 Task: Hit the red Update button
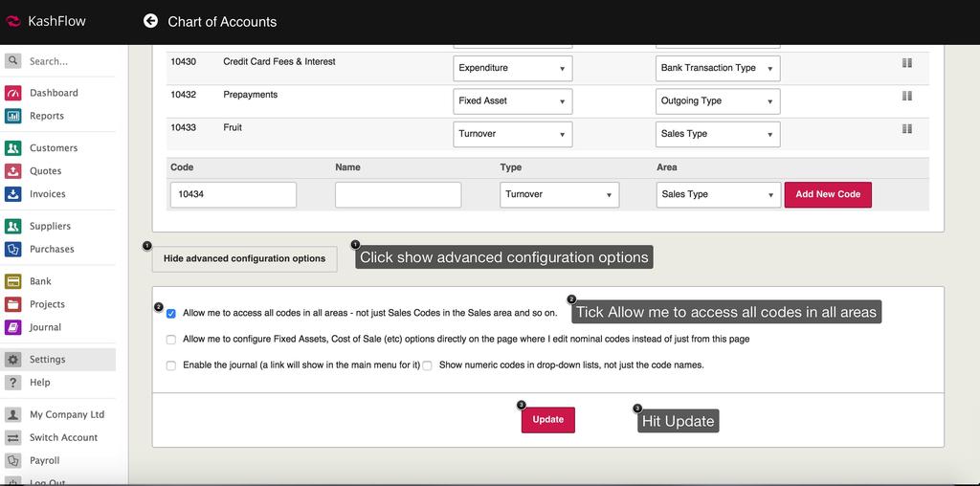[547, 420]
